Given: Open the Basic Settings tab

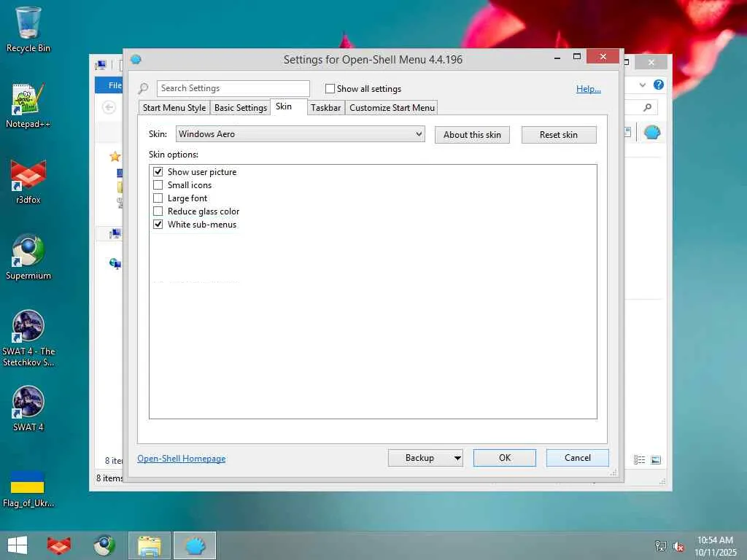Looking at the screenshot, I should point(241,108).
